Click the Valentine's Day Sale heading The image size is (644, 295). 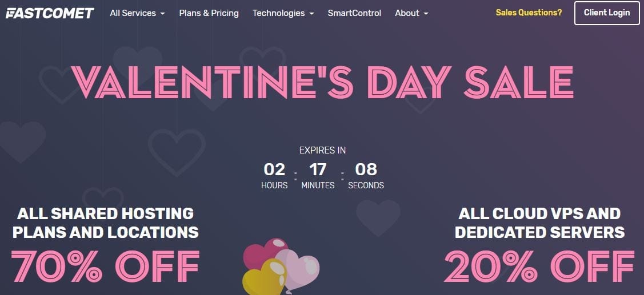[322, 82]
